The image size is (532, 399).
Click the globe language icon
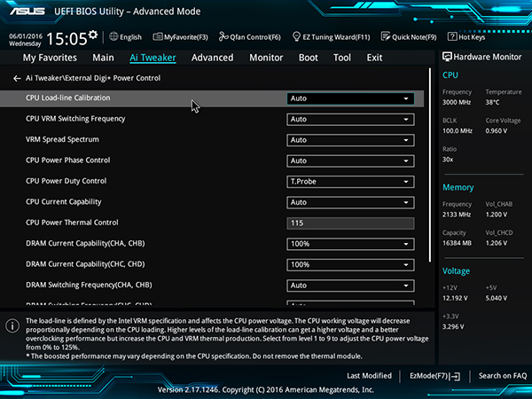pos(113,36)
